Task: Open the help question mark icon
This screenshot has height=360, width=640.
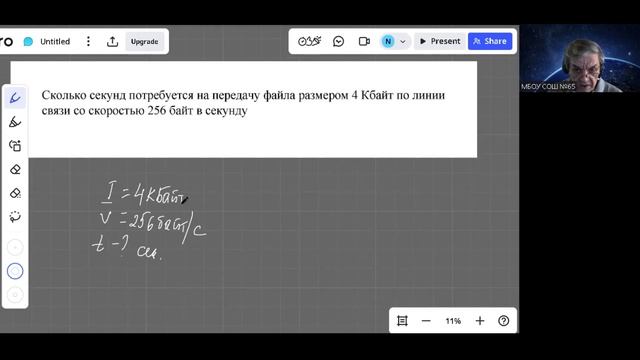Action: [504, 321]
